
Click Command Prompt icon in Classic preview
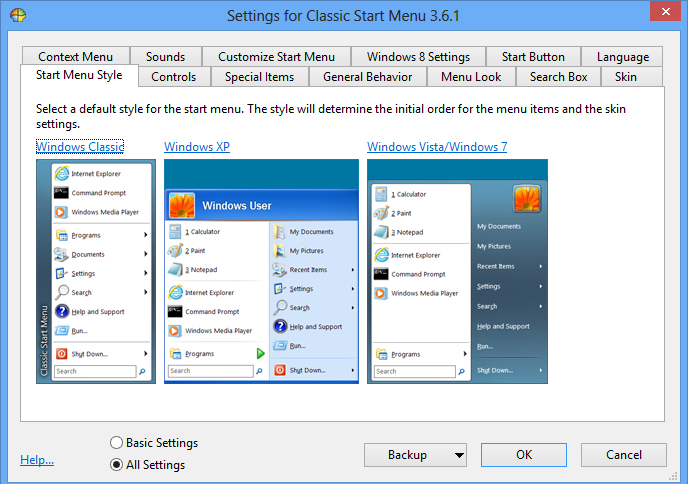[x=61, y=193]
